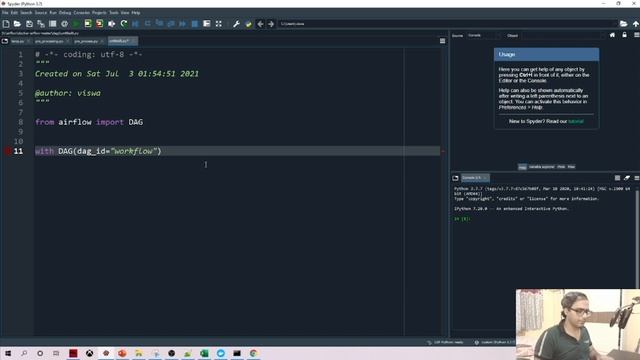
Task: Open the Help menu in menubar
Action: point(136,13)
